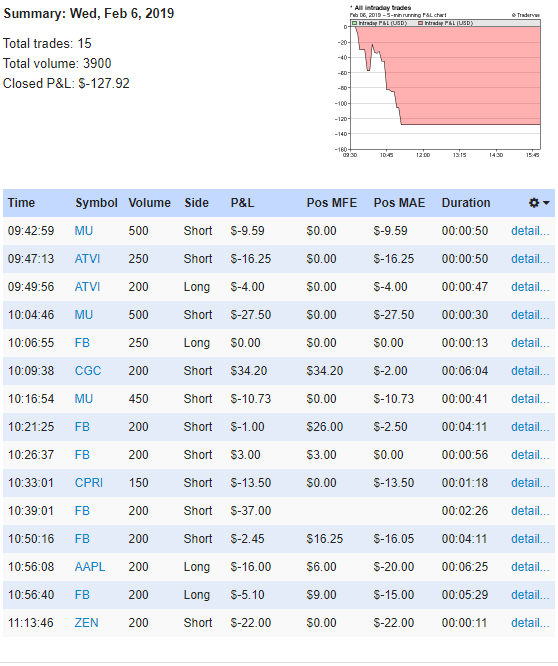Open FB symbol link in 10:21:25 row

pos(82,427)
